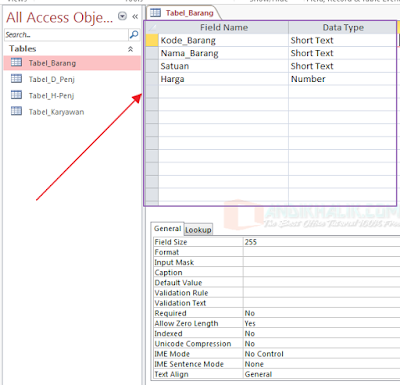Click the Caption property value box
Image resolution: width=400 pixels, height=385 pixels.
[x=321, y=272]
